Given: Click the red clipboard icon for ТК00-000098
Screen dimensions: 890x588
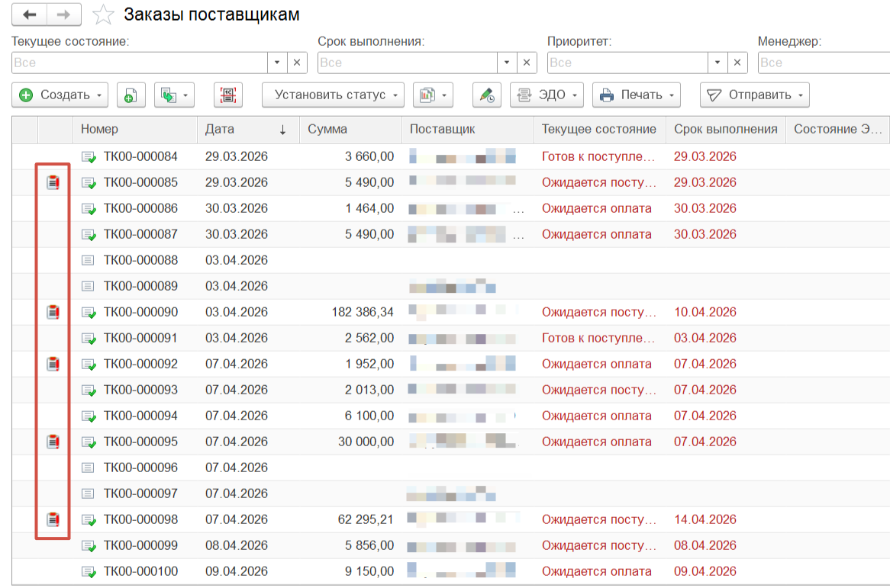Looking at the screenshot, I should [53, 519].
